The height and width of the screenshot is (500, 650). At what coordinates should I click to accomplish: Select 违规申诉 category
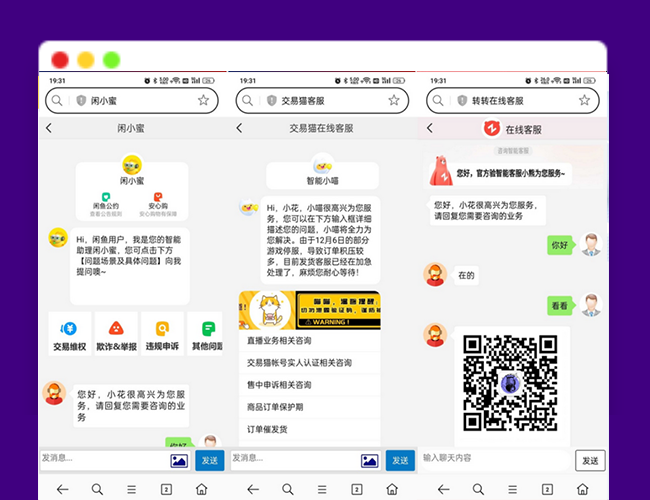coord(162,334)
